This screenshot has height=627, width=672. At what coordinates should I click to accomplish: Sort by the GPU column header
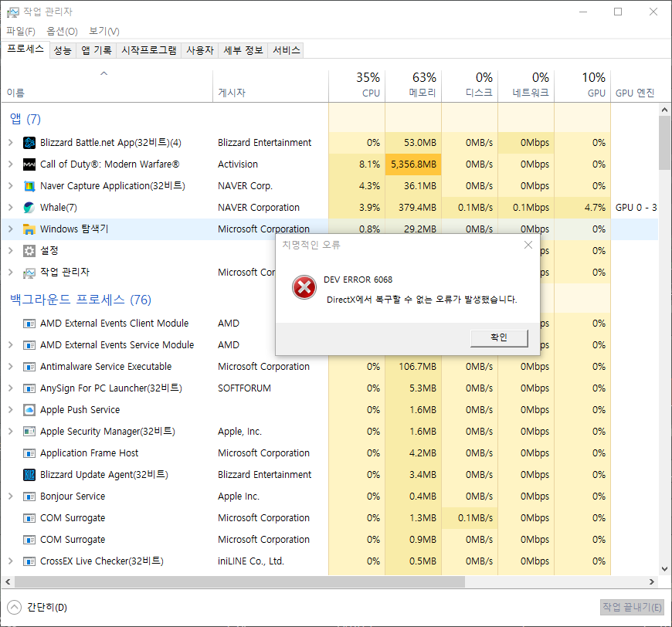(x=582, y=86)
